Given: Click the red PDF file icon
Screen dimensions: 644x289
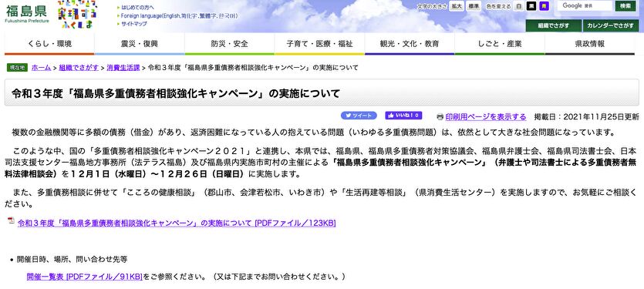Looking at the screenshot, I should coord(11,221).
